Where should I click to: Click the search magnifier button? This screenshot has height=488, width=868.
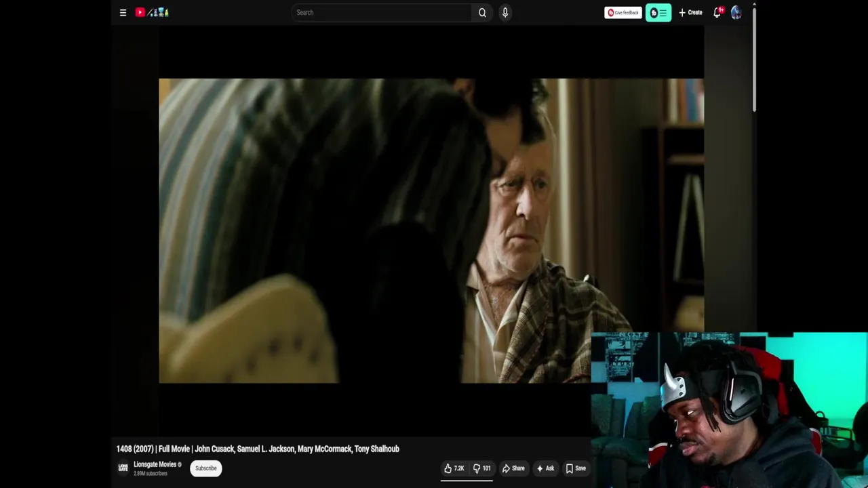pyautogui.click(x=482, y=12)
